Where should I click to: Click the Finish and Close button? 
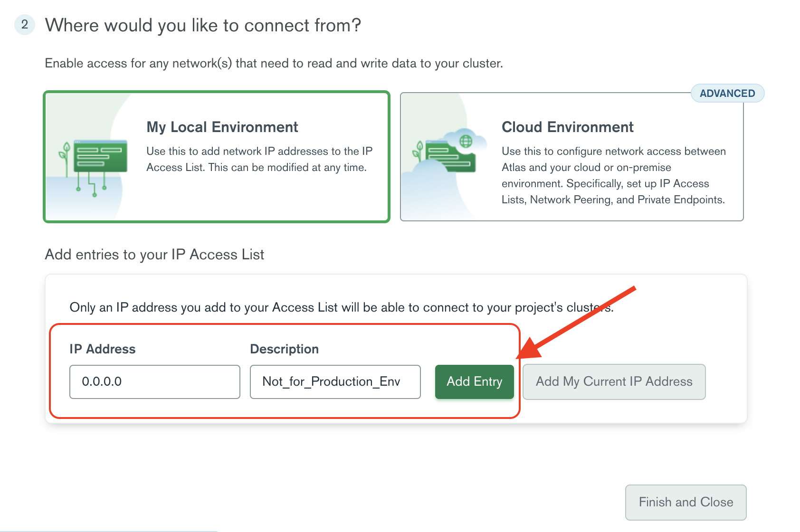pyautogui.click(x=686, y=502)
